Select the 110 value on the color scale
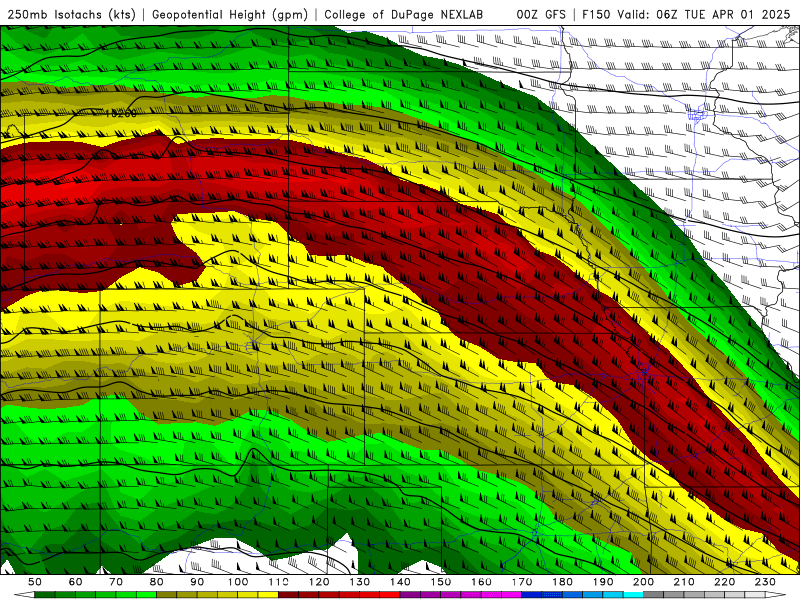The height and width of the screenshot is (600, 800). 279,582
